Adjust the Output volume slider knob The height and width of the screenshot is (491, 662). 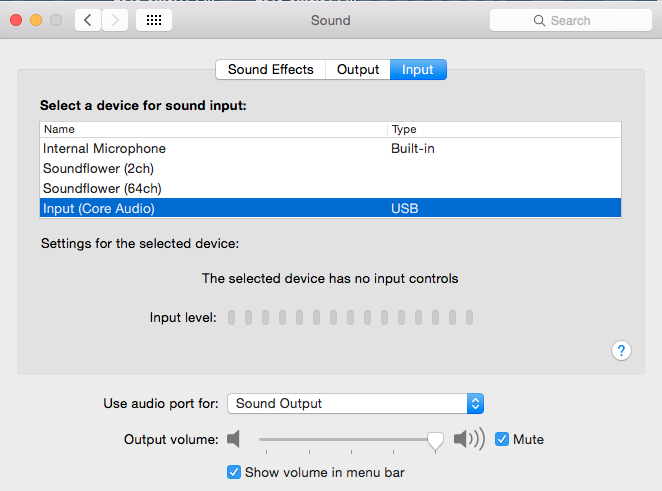point(435,439)
